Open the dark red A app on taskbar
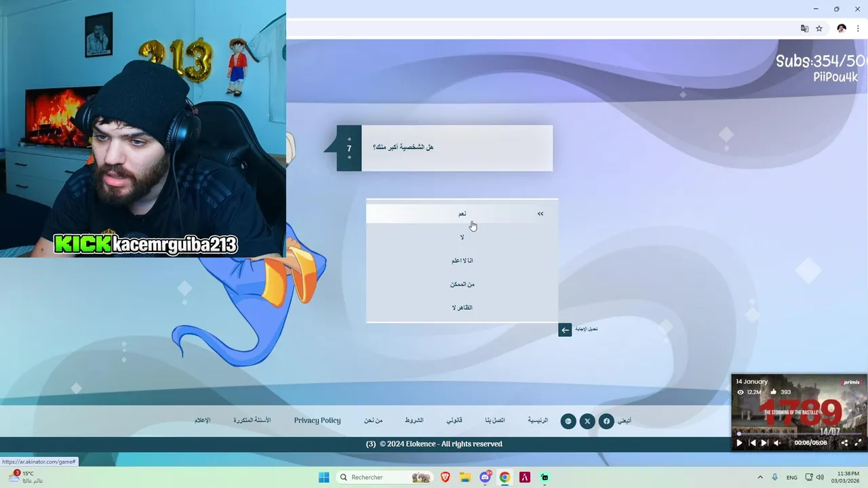Image resolution: width=868 pixels, height=488 pixels. tap(524, 477)
